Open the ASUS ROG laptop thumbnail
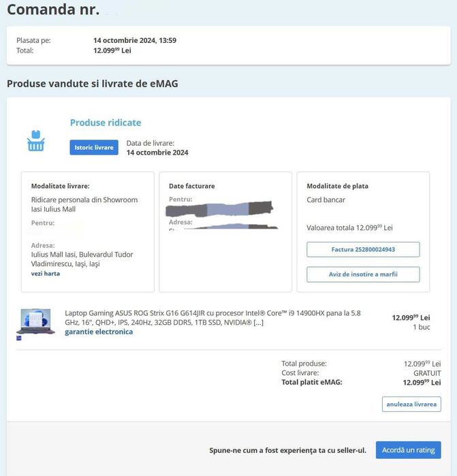Image resolution: width=457 pixels, height=476 pixels. tap(35, 321)
